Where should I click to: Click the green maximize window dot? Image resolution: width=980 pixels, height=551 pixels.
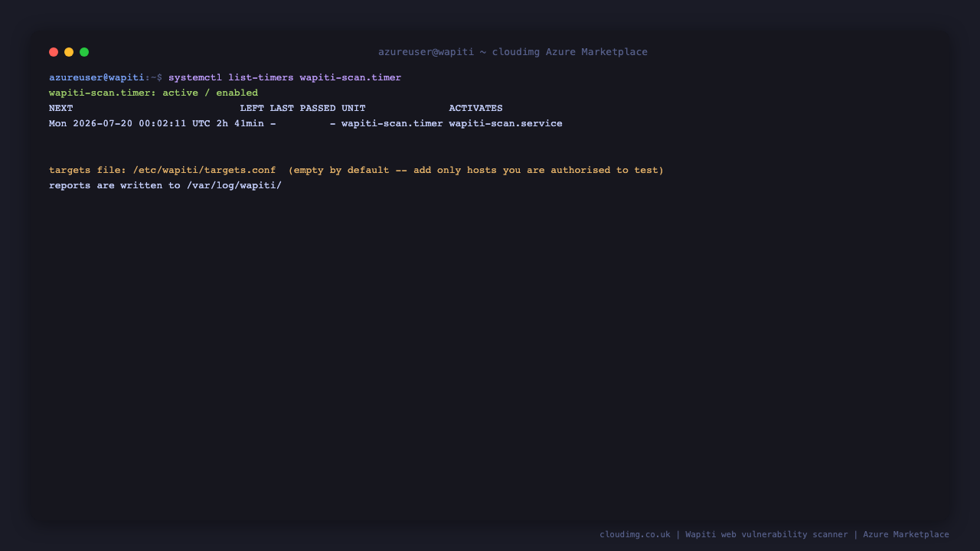[x=84, y=52]
